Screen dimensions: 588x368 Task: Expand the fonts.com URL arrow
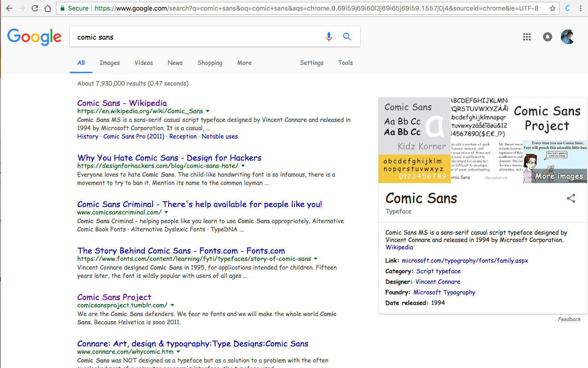pyautogui.click(x=316, y=259)
